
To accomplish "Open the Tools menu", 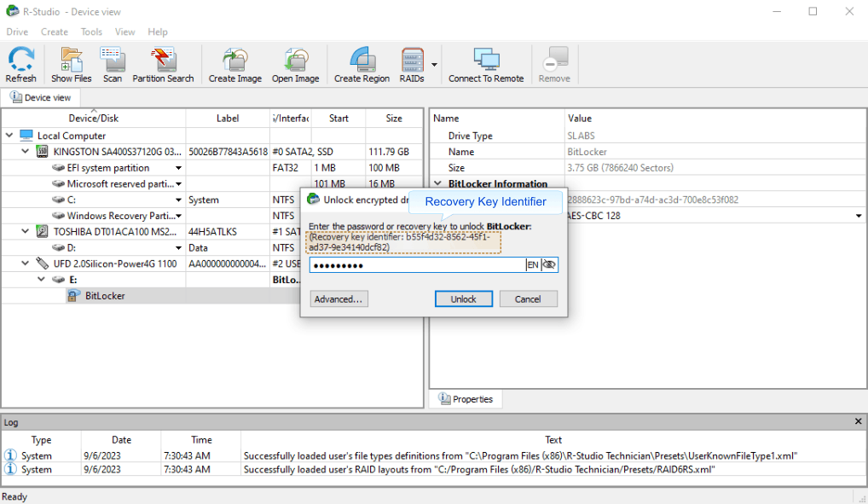I will [x=91, y=32].
